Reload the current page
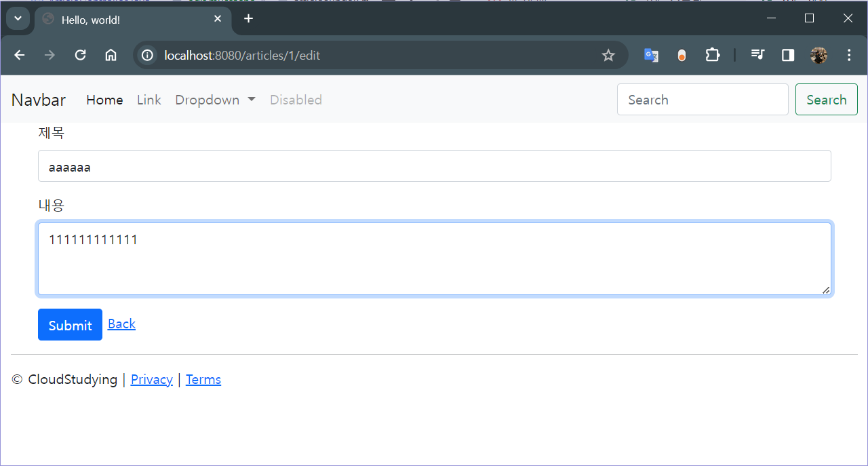This screenshot has height=466, width=868. pyautogui.click(x=80, y=55)
